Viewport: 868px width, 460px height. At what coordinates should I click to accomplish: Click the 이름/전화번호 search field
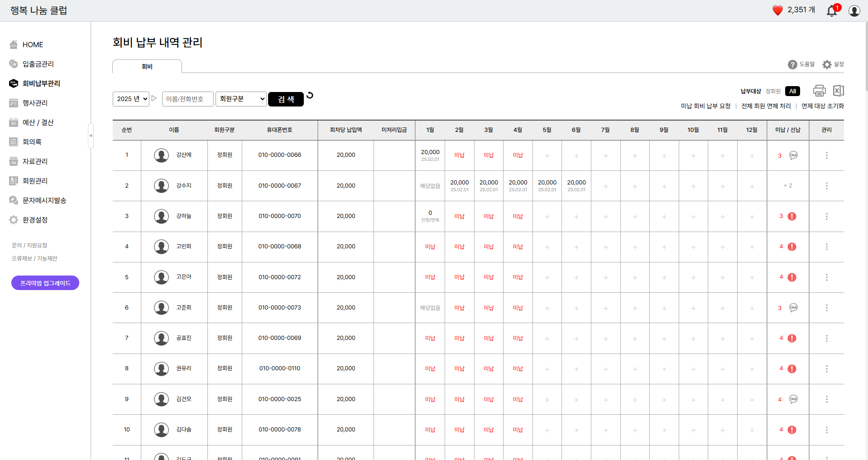coord(187,99)
